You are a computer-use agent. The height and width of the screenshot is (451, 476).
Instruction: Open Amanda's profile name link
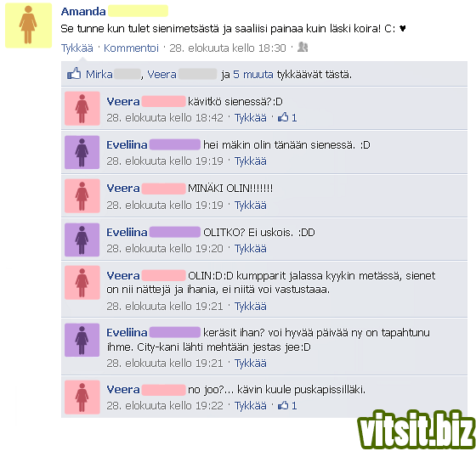pyautogui.click(x=83, y=12)
